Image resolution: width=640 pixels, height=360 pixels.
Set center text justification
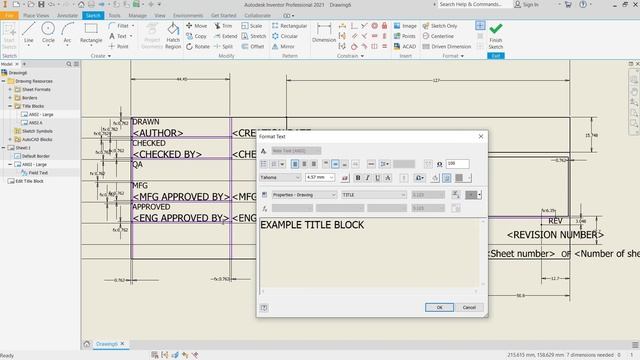tap(304, 164)
